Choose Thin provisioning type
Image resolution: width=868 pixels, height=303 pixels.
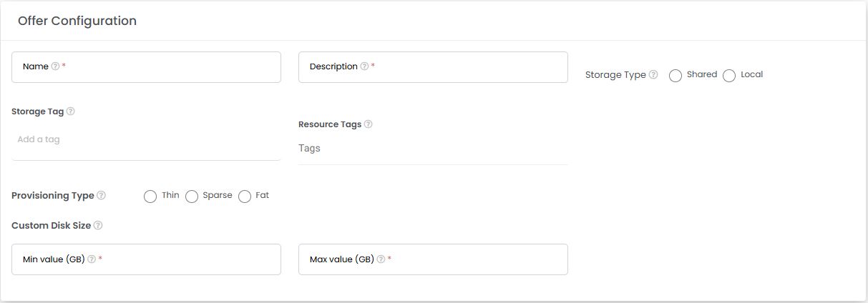pos(150,197)
